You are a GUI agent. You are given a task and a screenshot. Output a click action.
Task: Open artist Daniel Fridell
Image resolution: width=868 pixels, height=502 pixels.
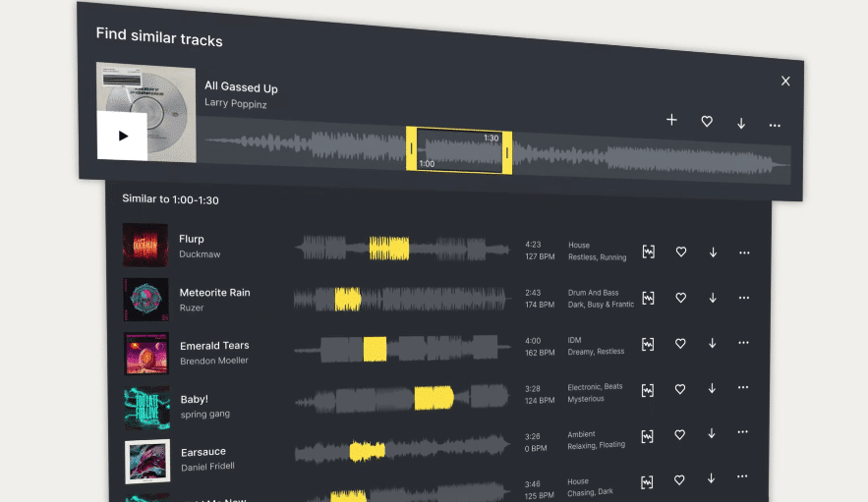pyautogui.click(x=208, y=467)
